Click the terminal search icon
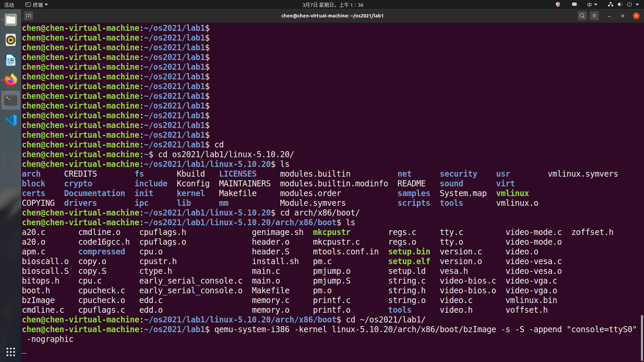 click(582, 16)
